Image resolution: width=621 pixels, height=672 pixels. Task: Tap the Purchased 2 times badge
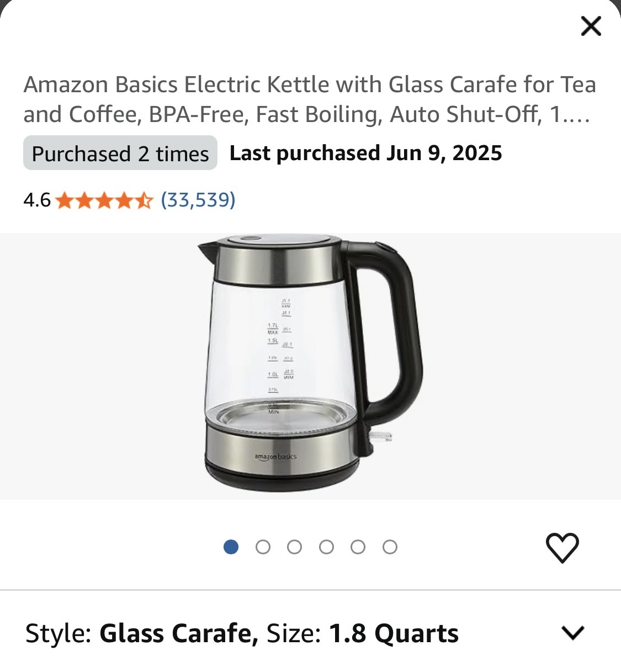120,154
